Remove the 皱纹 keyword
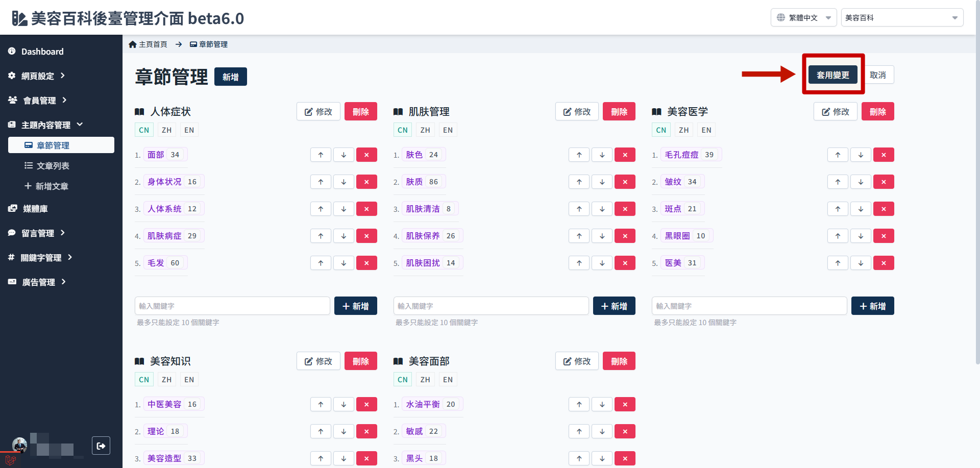The width and height of the screenshot is (980, 468). (x=884, y=182)
